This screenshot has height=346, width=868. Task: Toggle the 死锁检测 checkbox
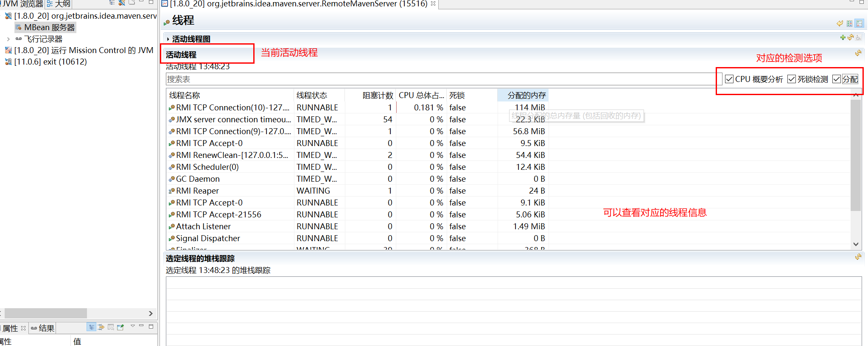[792, 79]
